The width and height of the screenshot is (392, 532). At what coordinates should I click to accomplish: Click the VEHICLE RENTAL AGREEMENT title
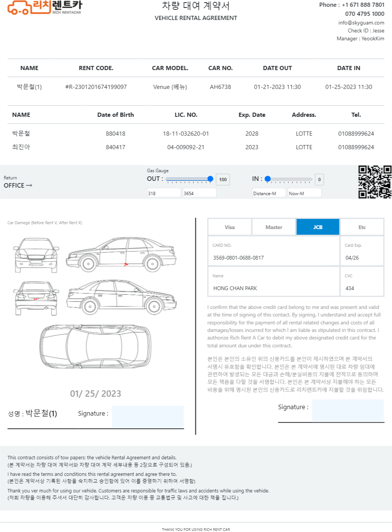tap(196, 18)
